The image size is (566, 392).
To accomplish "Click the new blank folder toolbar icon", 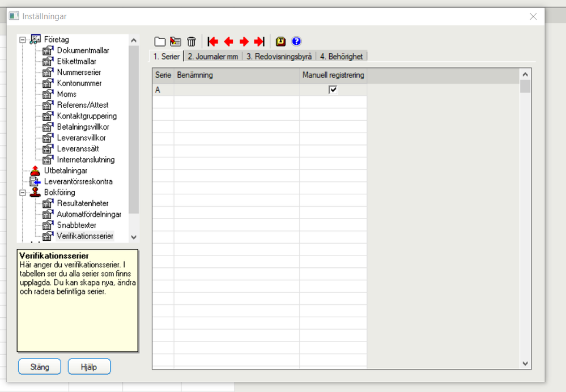I will click(160, 41).
